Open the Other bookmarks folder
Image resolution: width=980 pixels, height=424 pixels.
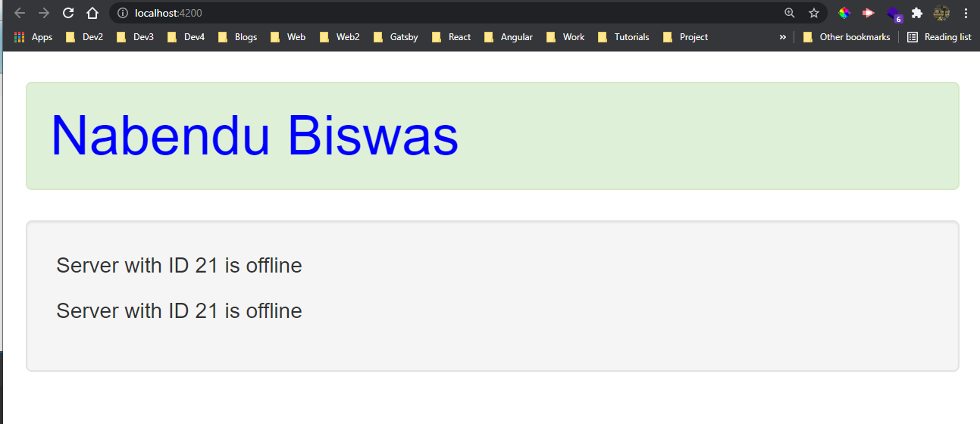point(847,37)
